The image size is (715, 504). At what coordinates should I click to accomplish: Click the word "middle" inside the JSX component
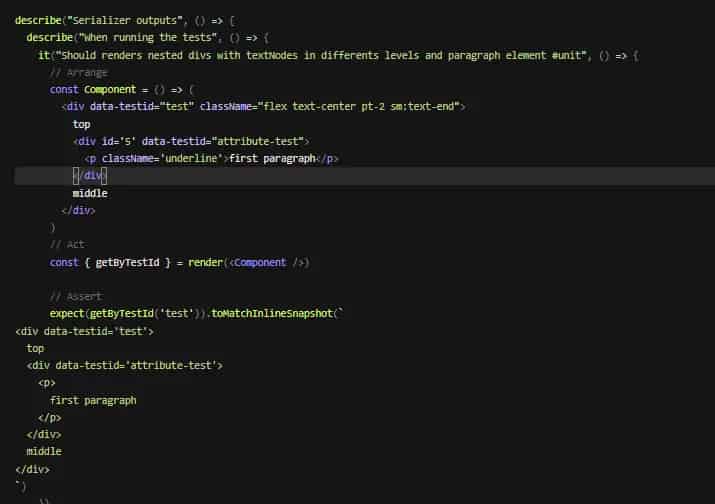(90, 193)
